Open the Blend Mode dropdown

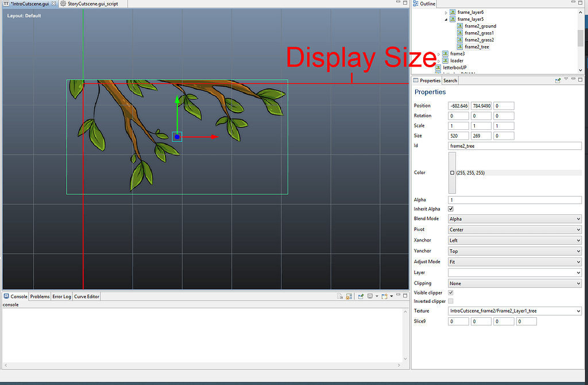tap(514, 219)
